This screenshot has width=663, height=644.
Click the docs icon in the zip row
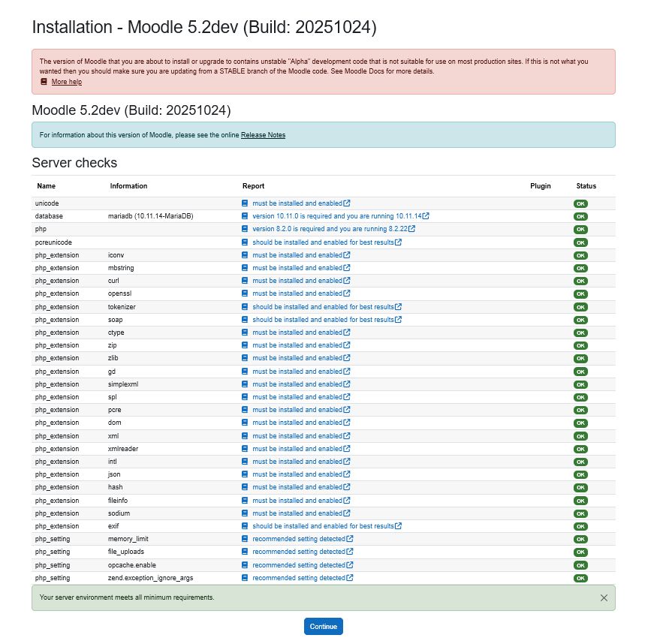pos(244,345)
